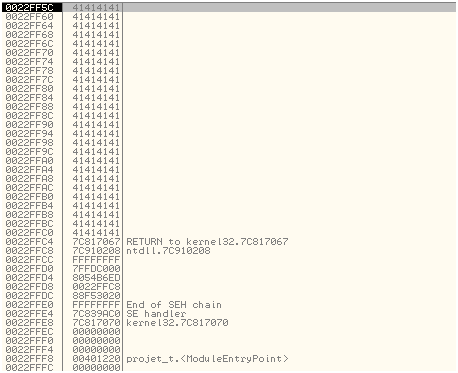This screenshot has width=458, height=373.
Task: Click stack value 0022FFC8 at 0022FFD8
Action: click(x=96, y=287)
